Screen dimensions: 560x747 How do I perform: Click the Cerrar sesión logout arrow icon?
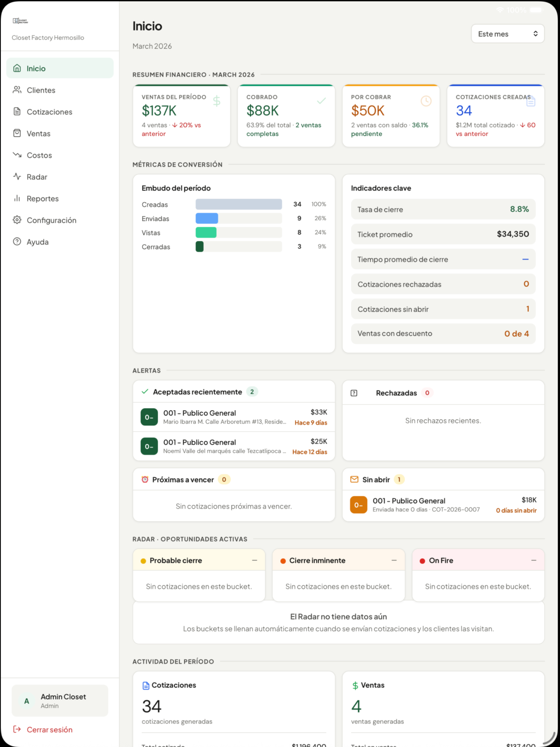point(17,729)
